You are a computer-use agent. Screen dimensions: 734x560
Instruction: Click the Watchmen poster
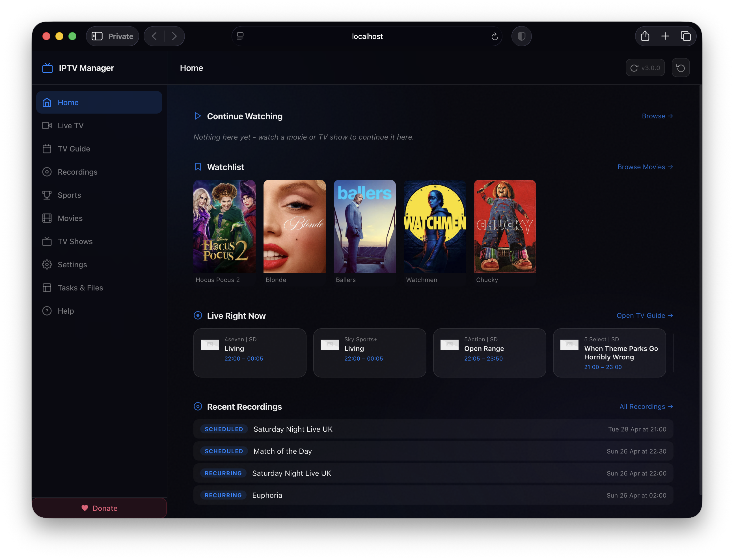tap(435, 227)
